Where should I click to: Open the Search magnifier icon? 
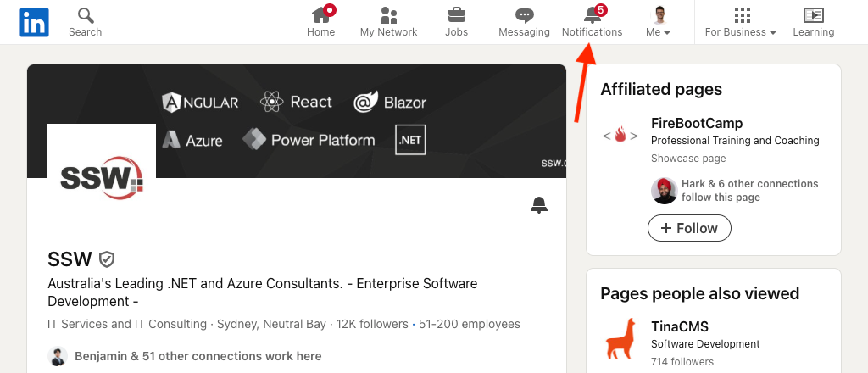coord(85,16)
